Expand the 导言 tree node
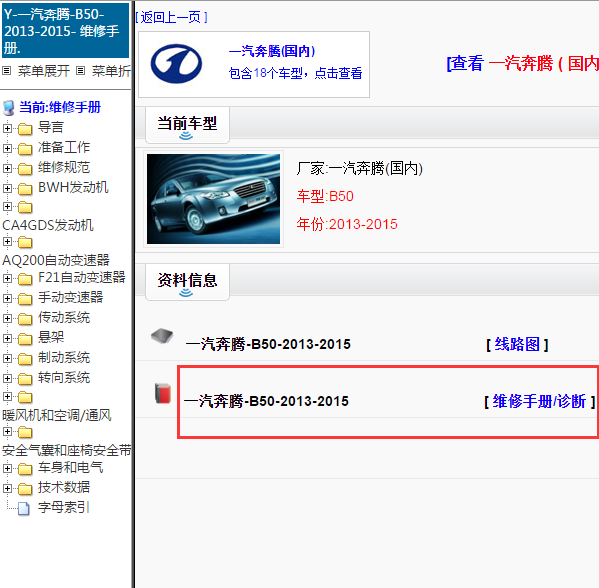599x588 pixels. (7, 128)
